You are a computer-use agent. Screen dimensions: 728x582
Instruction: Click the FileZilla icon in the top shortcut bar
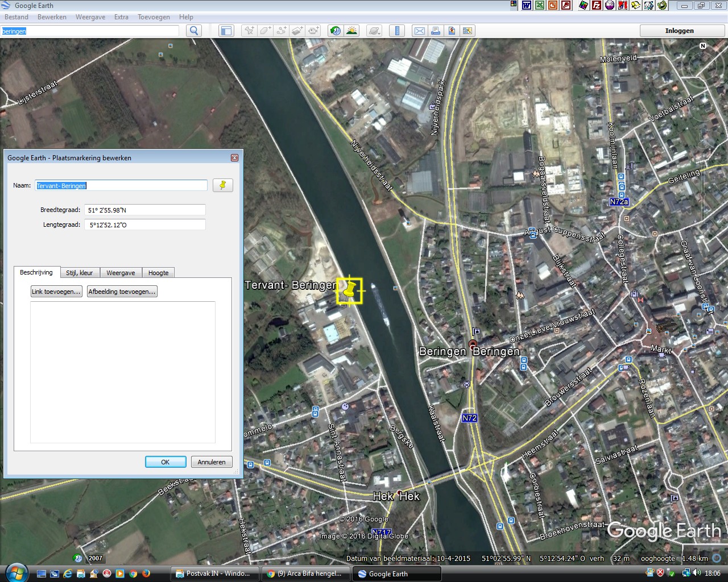tap(597, 5)
